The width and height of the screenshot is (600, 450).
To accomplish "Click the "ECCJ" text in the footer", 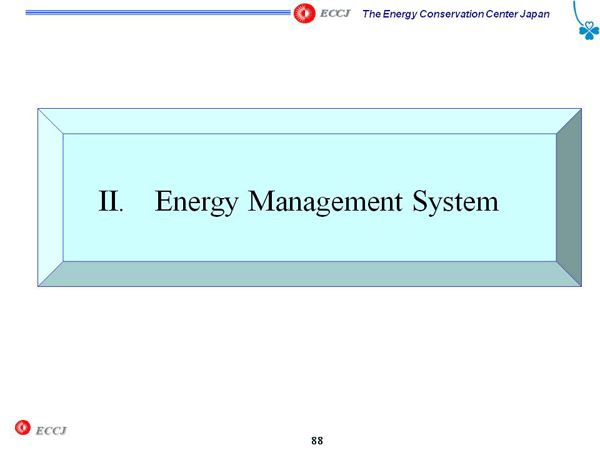I will click(51, 431).
